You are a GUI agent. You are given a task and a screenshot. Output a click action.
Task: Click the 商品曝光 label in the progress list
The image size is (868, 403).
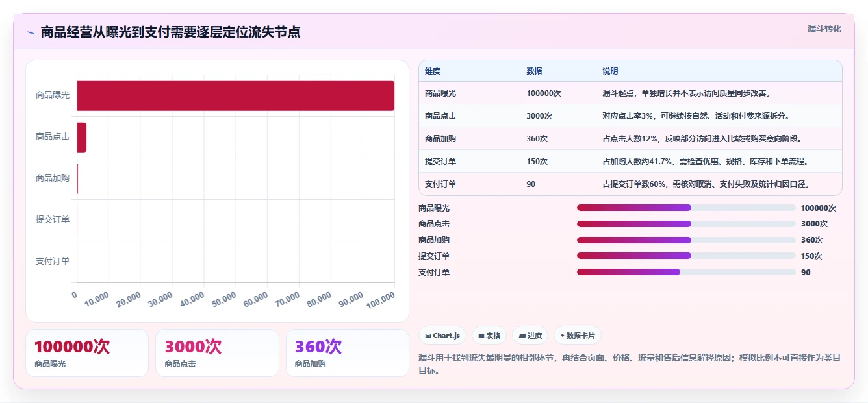click(x=434, y=208)
